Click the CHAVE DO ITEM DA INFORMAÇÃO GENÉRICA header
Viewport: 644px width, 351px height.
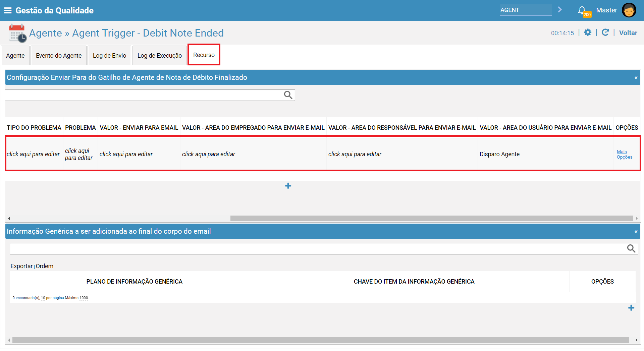click(414, 282)
